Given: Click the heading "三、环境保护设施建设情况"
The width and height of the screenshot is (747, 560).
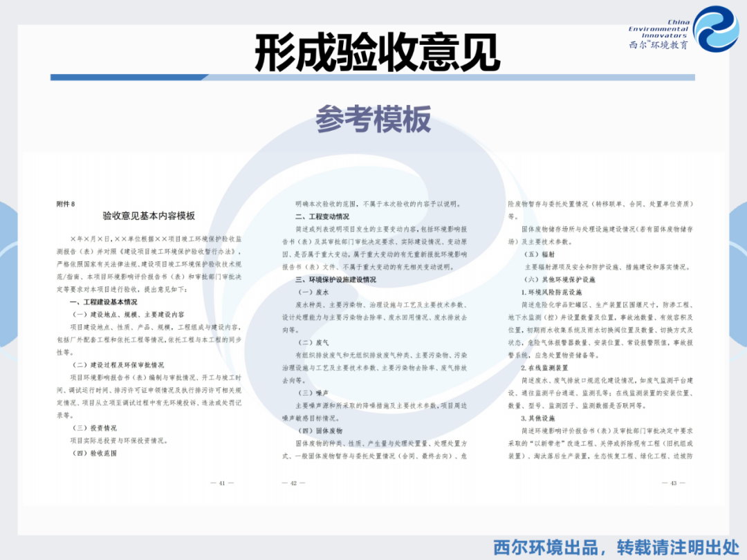Looking at the screenshot, I should coord(335,279).
